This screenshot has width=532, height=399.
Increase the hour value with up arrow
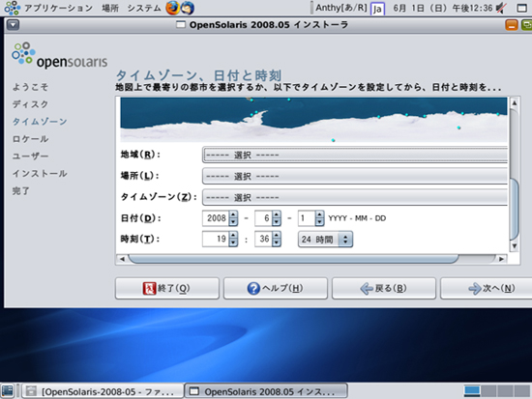click(x=233, y=236)
